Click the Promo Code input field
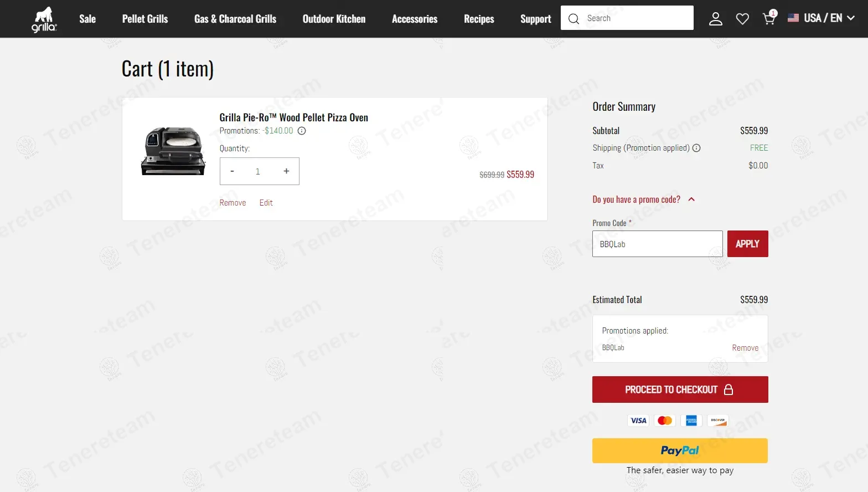This screenshot has height=492, width=868. click(x=657, y=244)
